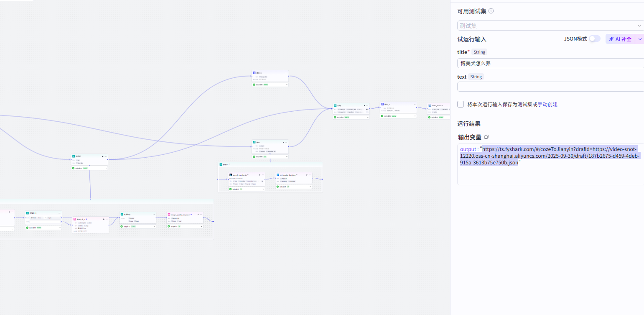Click the speech_synthesis node icon
Viewport: 644px width, 315px height.
pyautogui.click(x=231, y=175)
